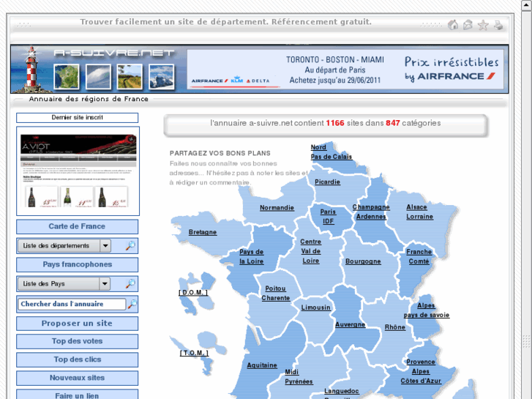
Task: Click the star favorites icon
Action: [483, 25]
